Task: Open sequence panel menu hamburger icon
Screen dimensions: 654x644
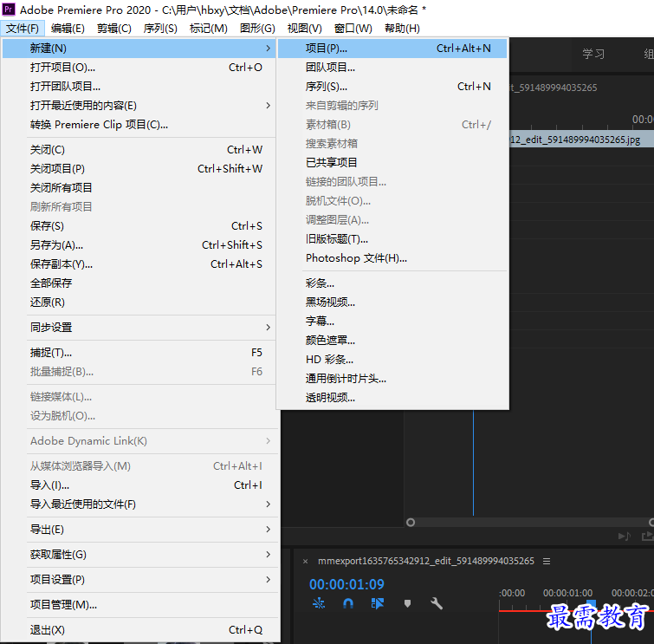Action: click(547, 562)
